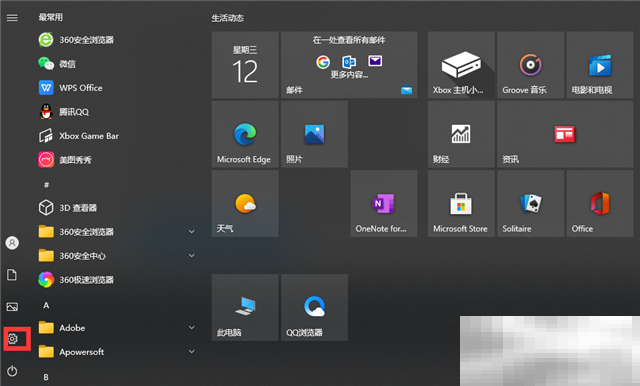Open the 邮件 (Mail) tile
Viewport: 640px width, 386px height.
coord(349,65)
